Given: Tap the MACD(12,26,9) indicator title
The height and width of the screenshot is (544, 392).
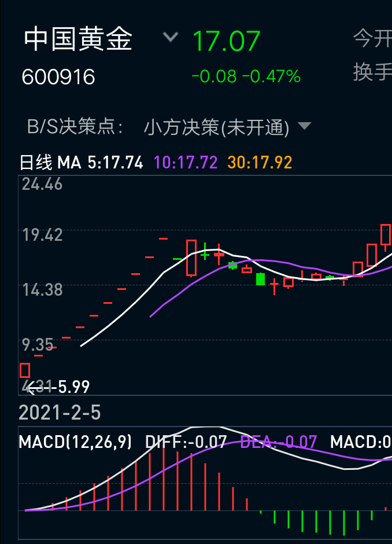Looking at the screenshot, I should coord(75,442).
